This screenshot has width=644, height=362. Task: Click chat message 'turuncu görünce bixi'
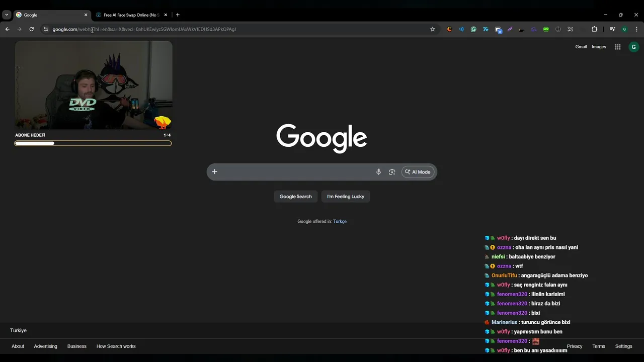point(546,322)
